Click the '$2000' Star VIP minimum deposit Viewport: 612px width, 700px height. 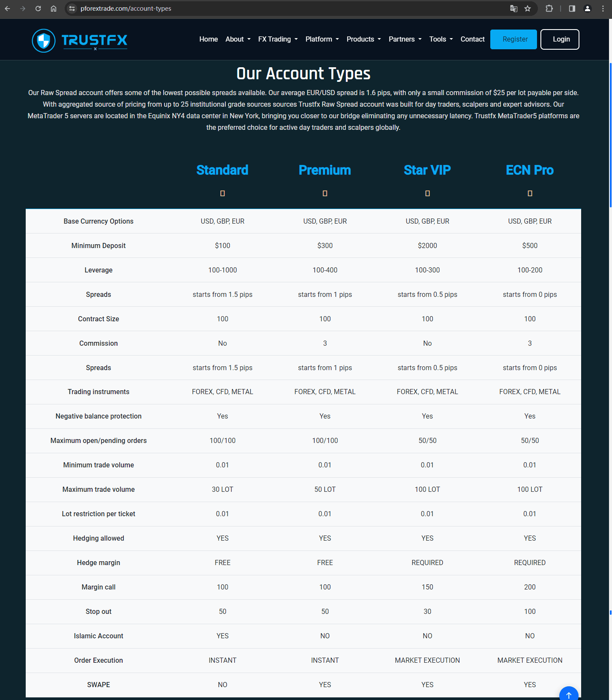[x=427, y=245]
